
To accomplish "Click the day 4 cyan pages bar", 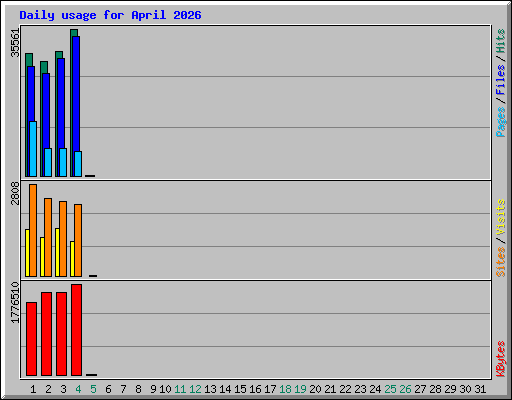I will tap(78, 164).
